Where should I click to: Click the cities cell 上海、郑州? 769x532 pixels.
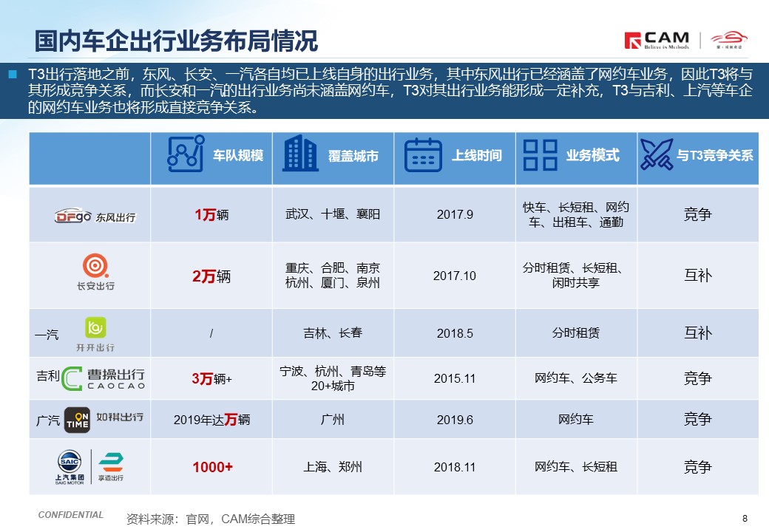tap(333, 467)
